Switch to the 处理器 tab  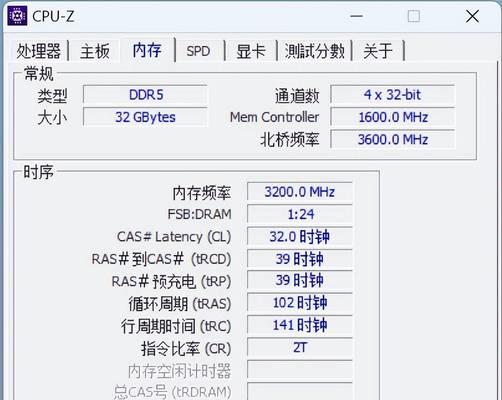tap(39, 51)
